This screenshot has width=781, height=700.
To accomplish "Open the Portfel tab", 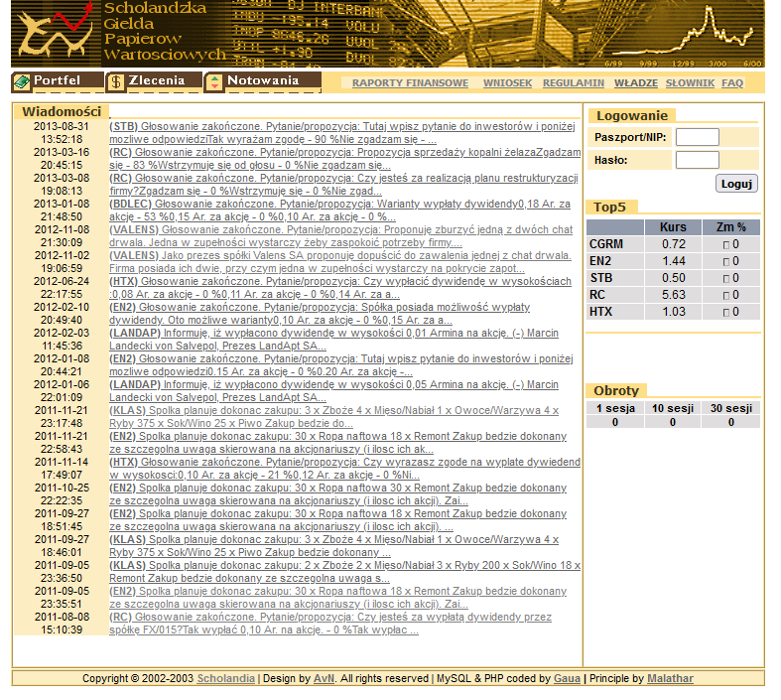I will click(58, 80).
